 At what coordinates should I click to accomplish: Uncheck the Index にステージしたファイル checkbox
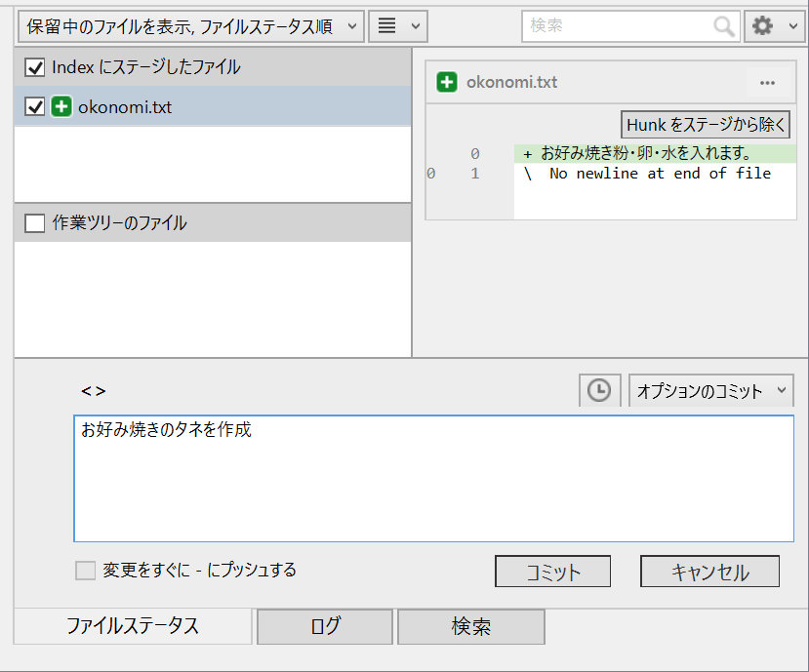(x=34, y=67)
